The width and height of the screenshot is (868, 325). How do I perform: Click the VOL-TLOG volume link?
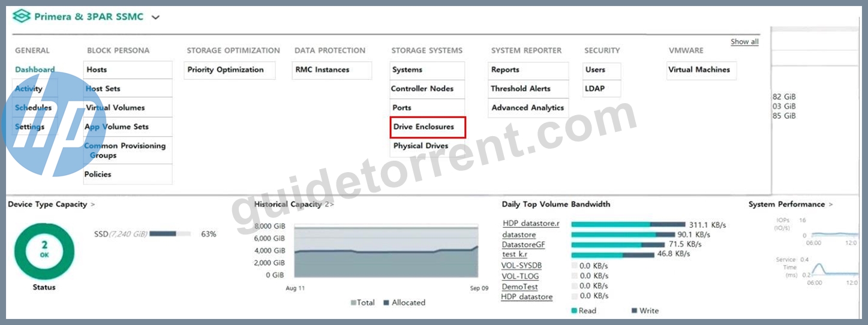[520, 276]
